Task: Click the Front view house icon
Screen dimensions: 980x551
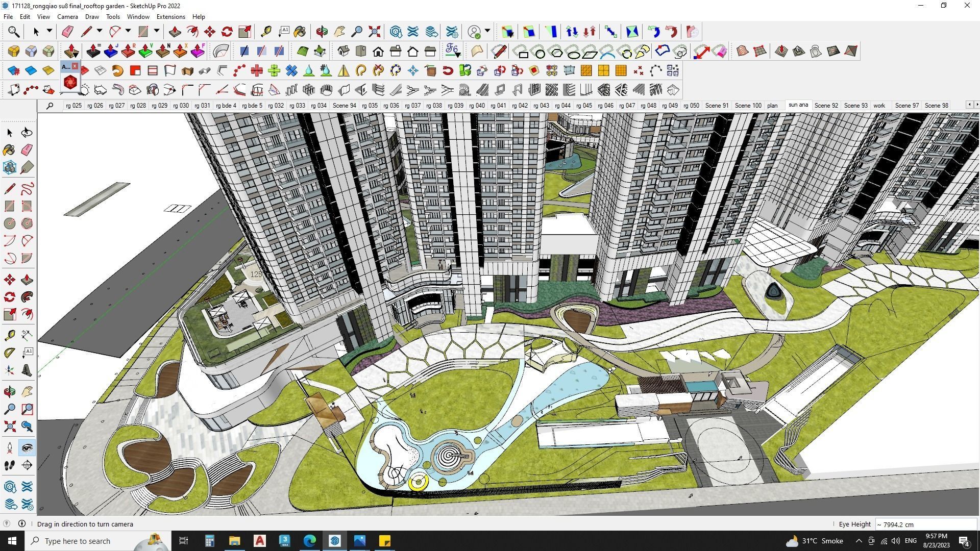Action: click(x=378, y=51)
